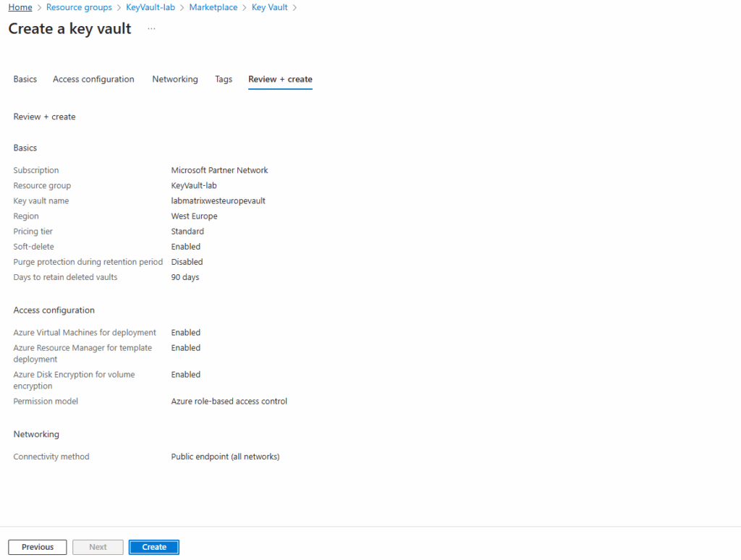This screenshot has width=741, height=560.
Task: Click the Region label
Action: [x=26, y=216]
